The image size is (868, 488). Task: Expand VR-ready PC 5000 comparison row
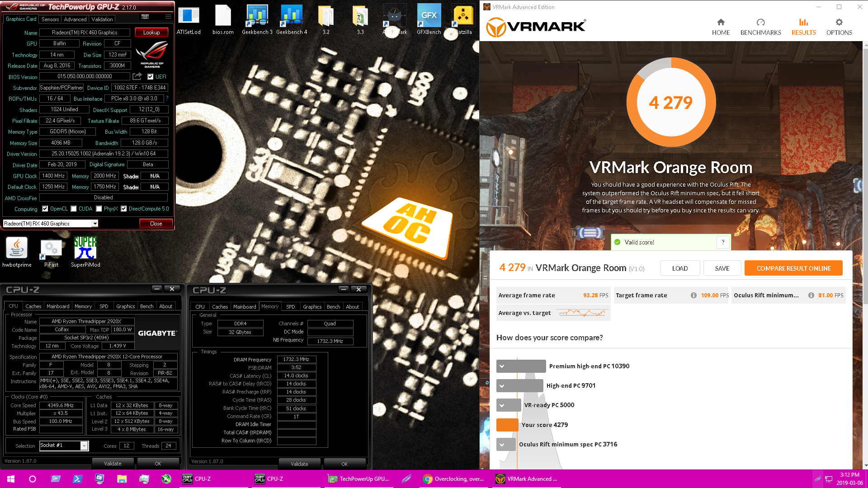(502, 405)
